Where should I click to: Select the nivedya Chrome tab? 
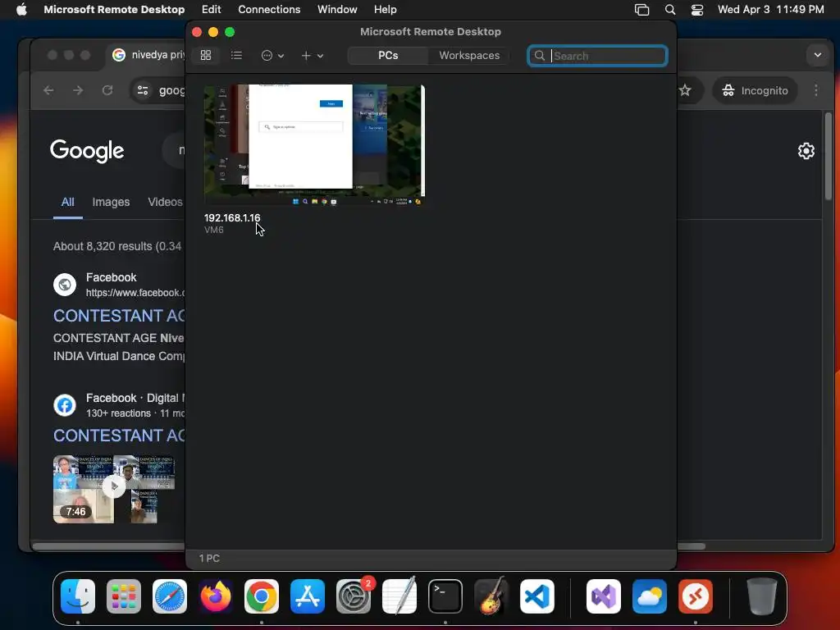(x=148, y=55)
